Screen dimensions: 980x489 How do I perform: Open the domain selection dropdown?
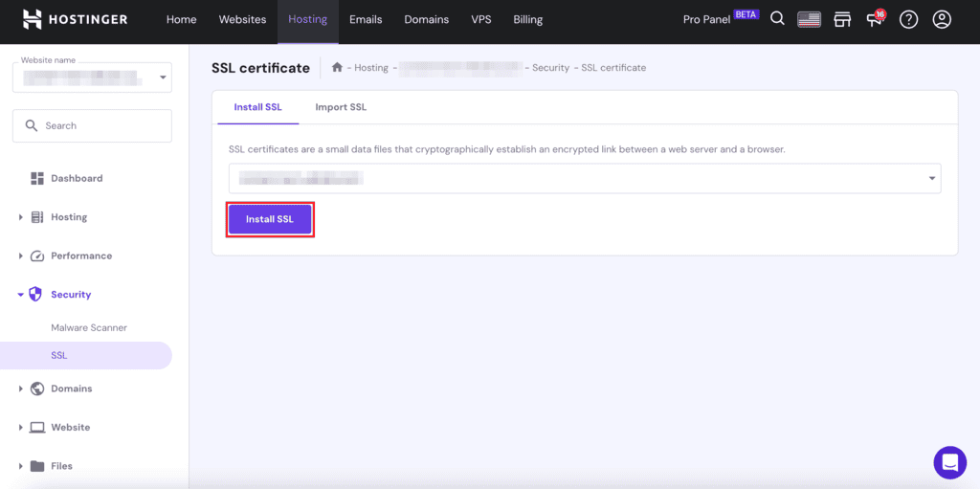point(584,178)
